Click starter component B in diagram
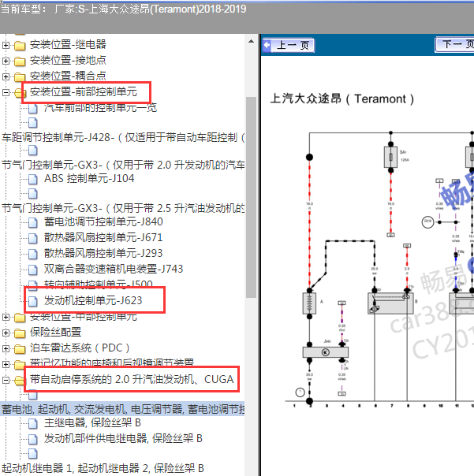 pyautogui.click(x=390, y=303)
